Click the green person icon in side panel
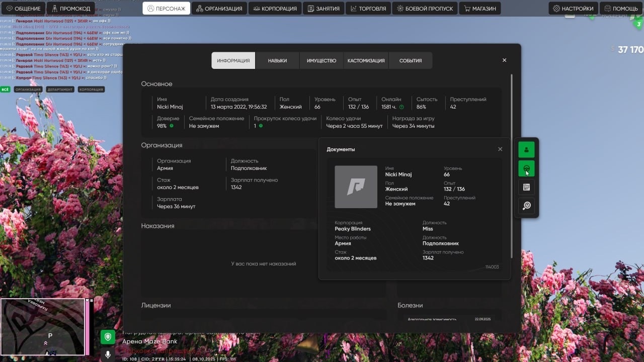The width and height of the screenshot is (644, 362). [526, 149]
